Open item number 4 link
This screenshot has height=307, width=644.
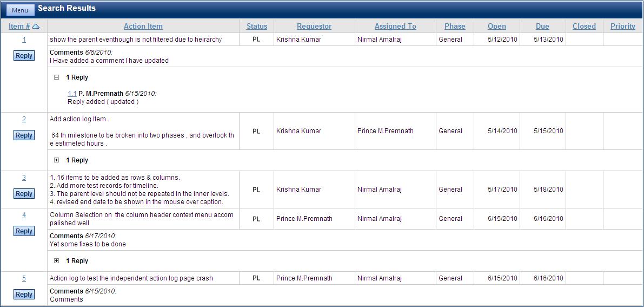[24, 215]
